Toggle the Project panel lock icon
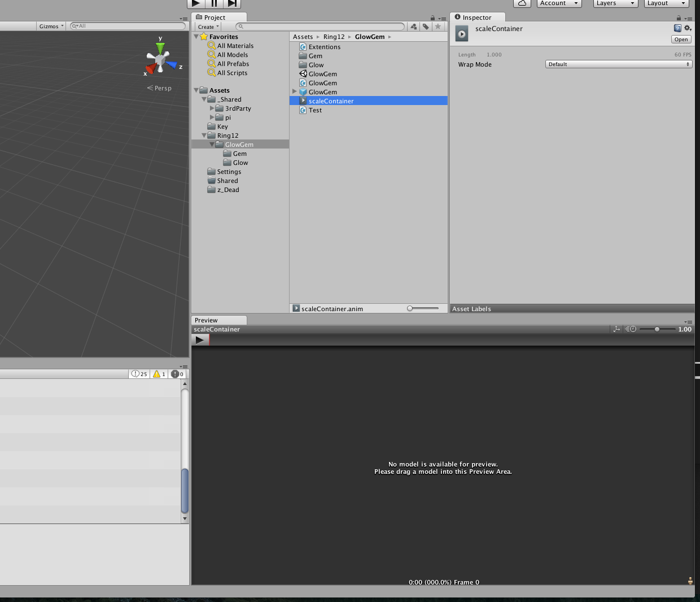Viewport: 700px width, 602px height. coord(432,18)
